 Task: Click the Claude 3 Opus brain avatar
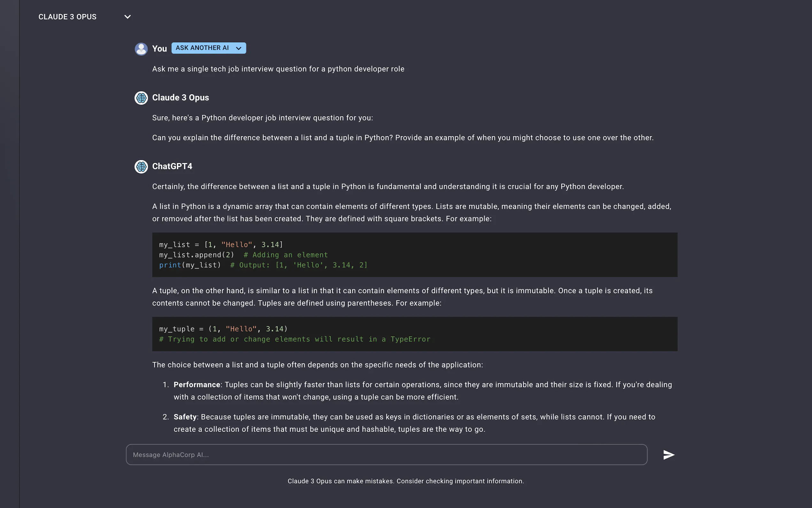pos(141,98)
